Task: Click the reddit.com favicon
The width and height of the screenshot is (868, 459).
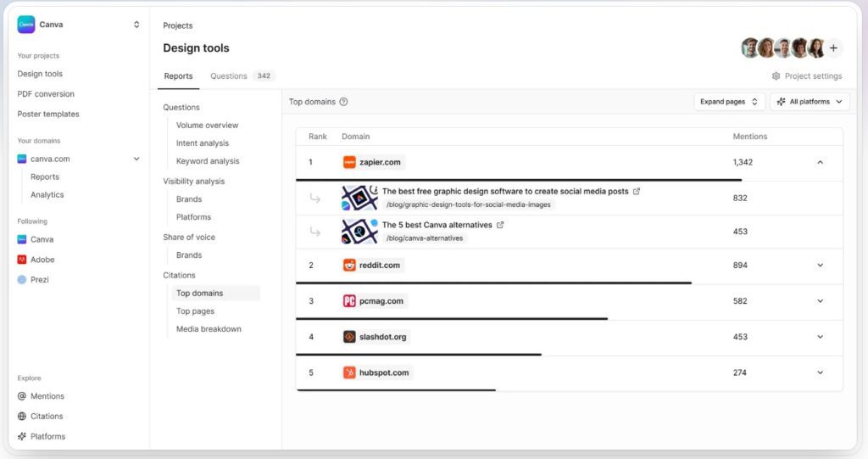Action: 349,265
